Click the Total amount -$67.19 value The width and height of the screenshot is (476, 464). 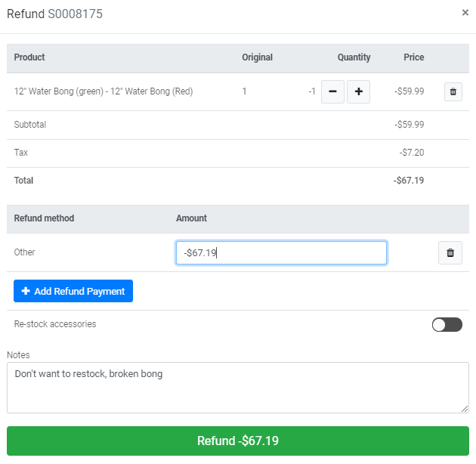[x=408, y=181]
